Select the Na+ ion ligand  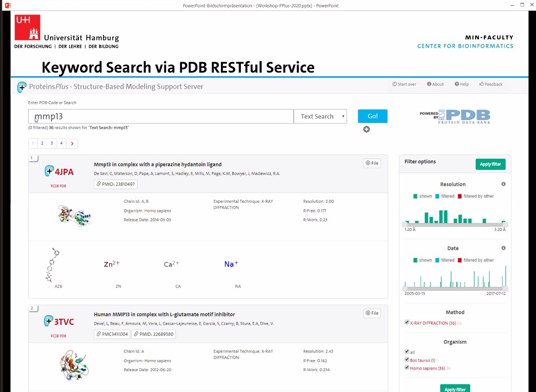(x=232, y=264)
